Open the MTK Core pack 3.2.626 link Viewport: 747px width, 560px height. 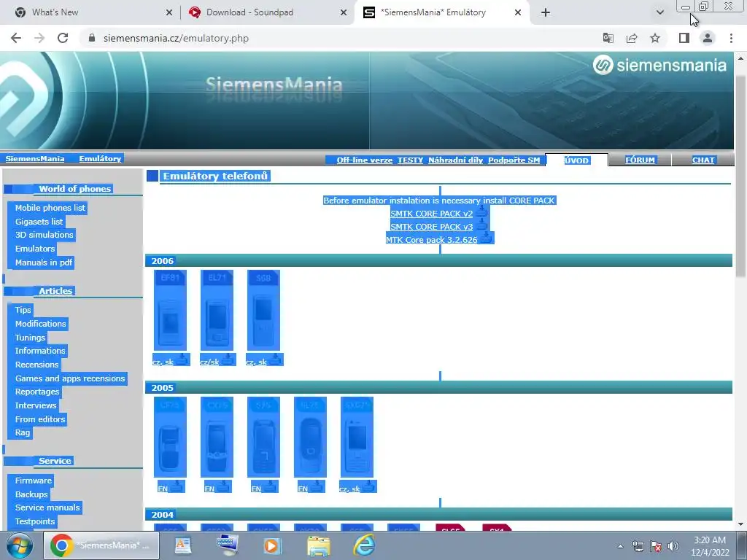click(x=432, y=239)
